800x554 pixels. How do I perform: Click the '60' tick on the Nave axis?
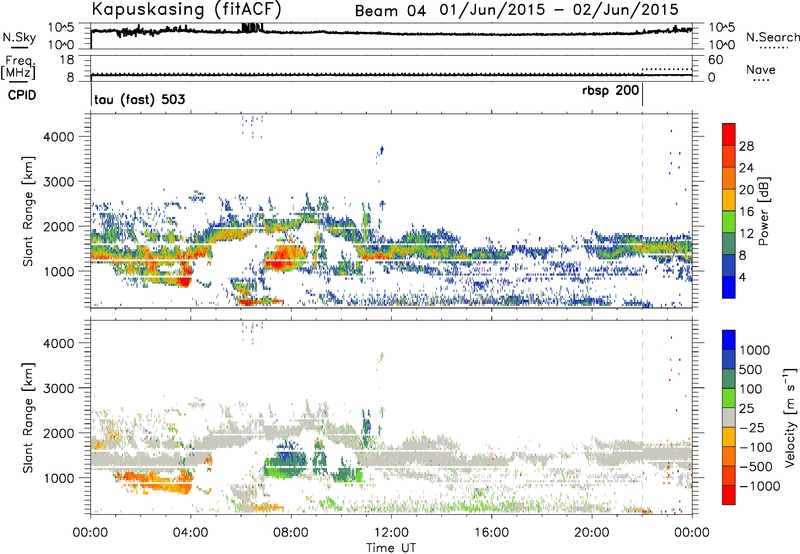715,60
